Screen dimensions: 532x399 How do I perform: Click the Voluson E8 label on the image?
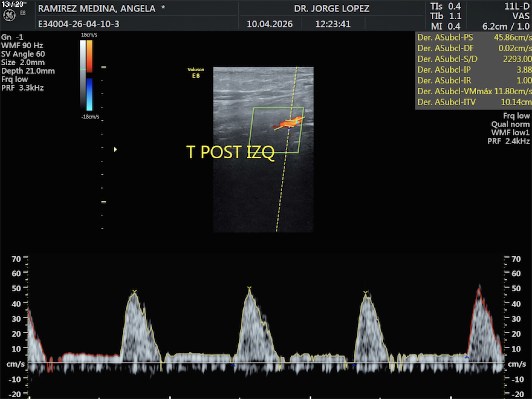click(196, 73)
